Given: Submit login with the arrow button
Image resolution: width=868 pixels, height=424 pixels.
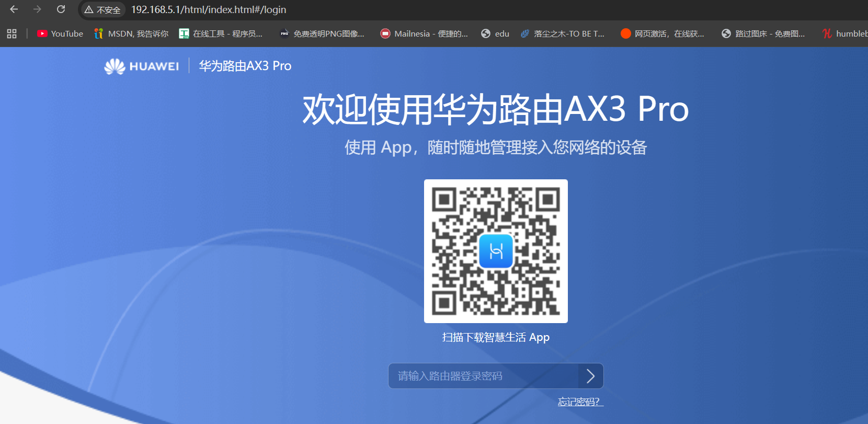Looking at the screenshot, I should coord(591,376).
